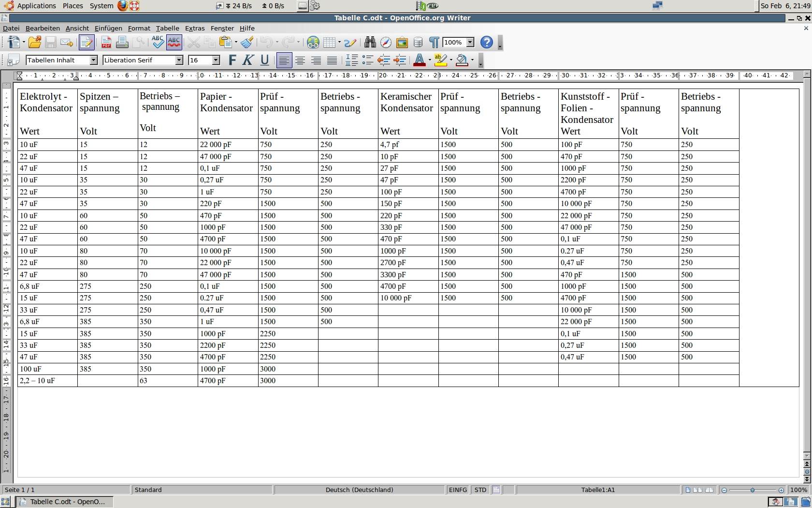Viewport: 812px width, 508px height.
Task: Open the Liberation Serif font name dropdown
Action: (179, 60)
